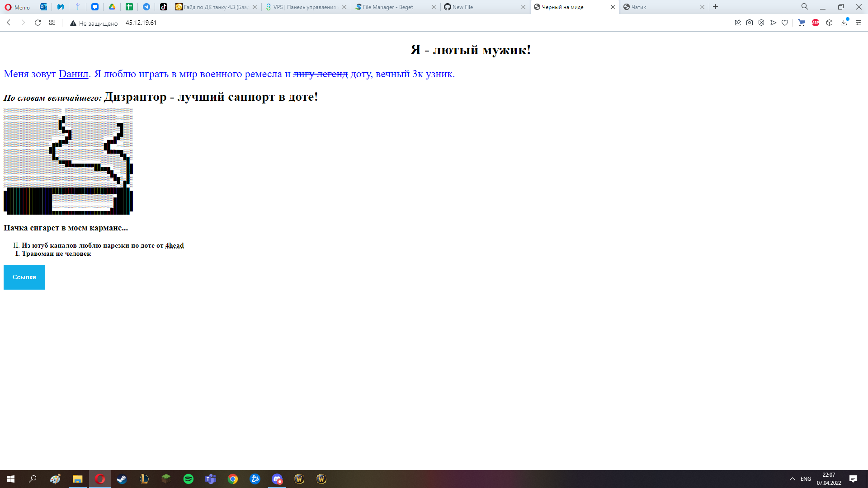Click the shopping cart extension icon
Screen dimensions: 868x488
click(x=802, y=23)
